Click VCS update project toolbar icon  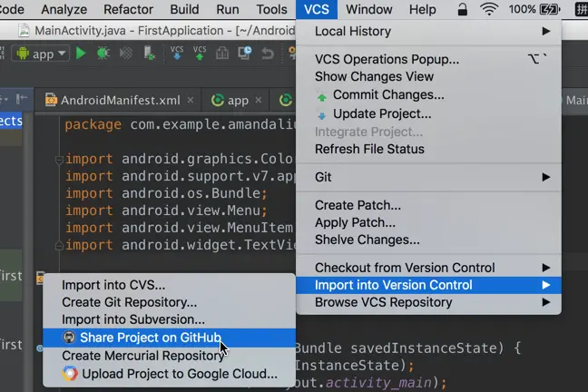click(x=177, y=53)
